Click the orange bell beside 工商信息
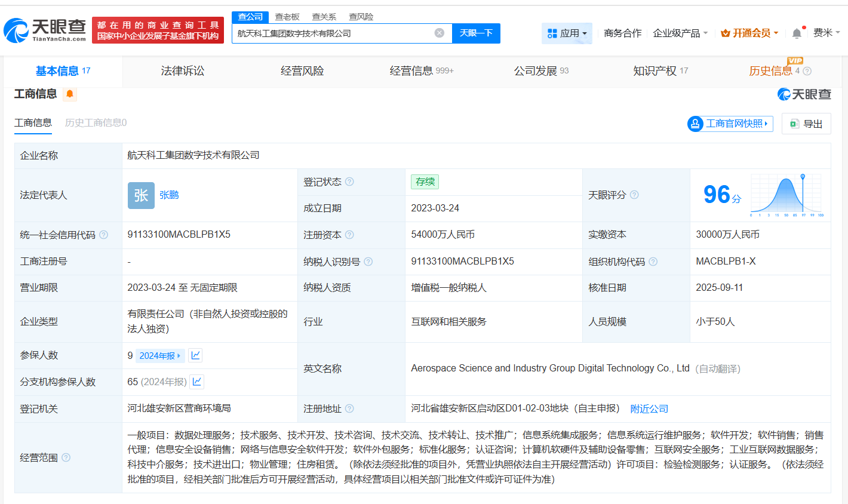 coord(70,94)
